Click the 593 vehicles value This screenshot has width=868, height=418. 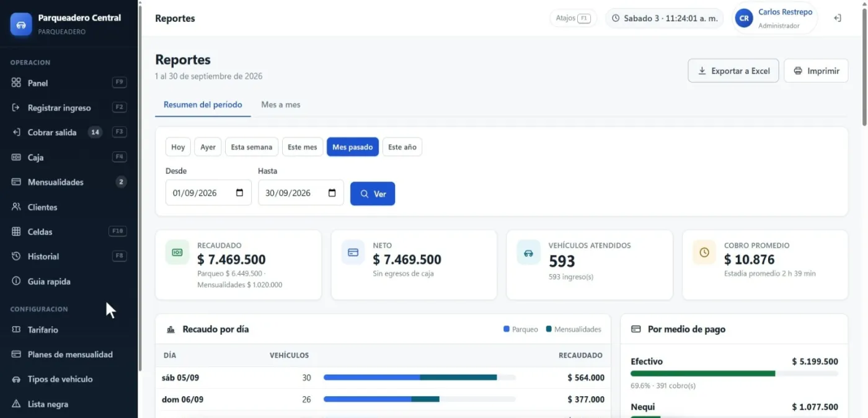pos(562,261)
